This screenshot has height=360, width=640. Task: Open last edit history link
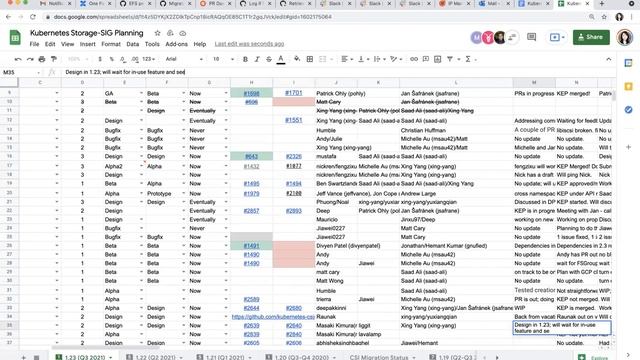(x=249, y=44)
